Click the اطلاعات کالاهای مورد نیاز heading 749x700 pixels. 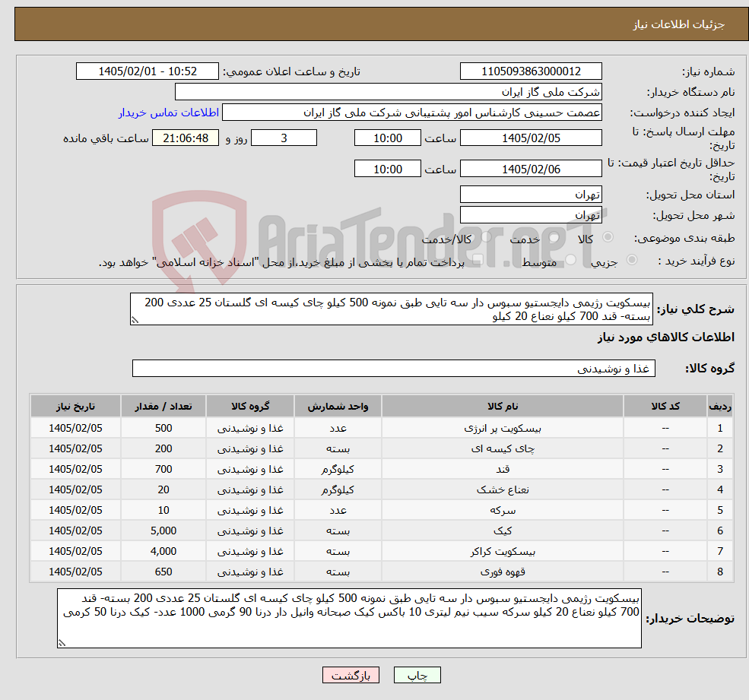click(x=666, y=337)
